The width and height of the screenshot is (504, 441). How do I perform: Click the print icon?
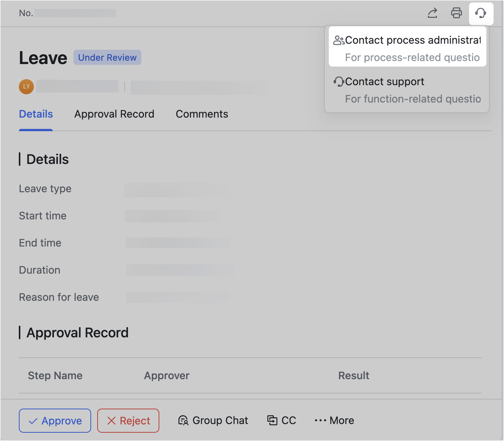pos(457,13)
